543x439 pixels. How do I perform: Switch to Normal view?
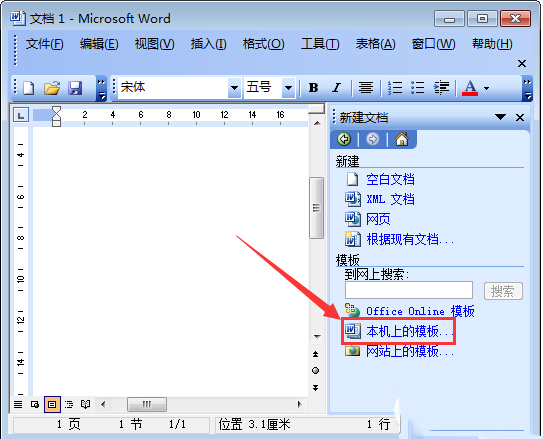point(18,404)
